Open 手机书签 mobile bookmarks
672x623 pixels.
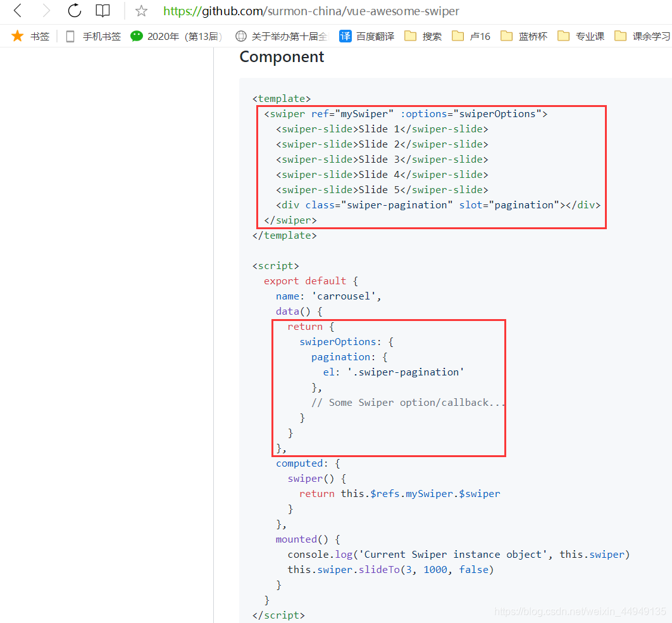click(94, 37)
